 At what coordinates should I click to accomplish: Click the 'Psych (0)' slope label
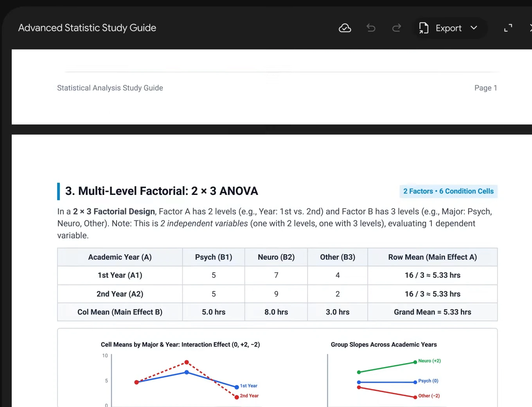click(x=428, y=381)
